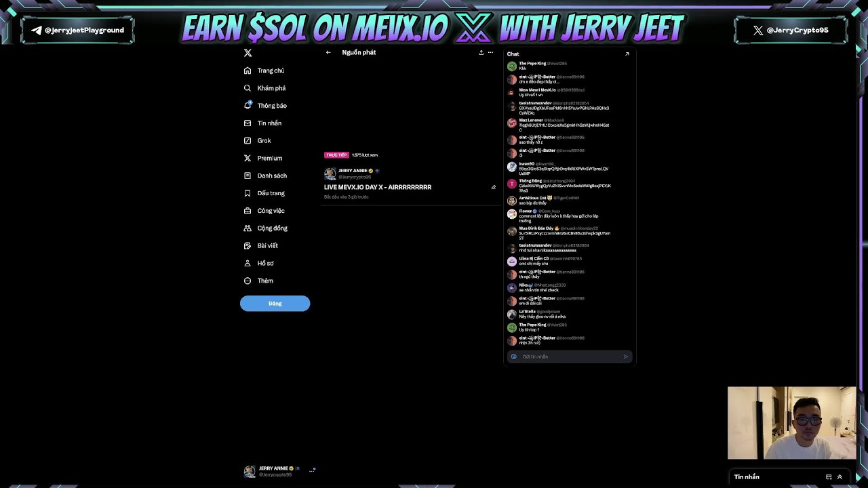Compose new message in Tin nhắn drawer

tap(829, 477)
